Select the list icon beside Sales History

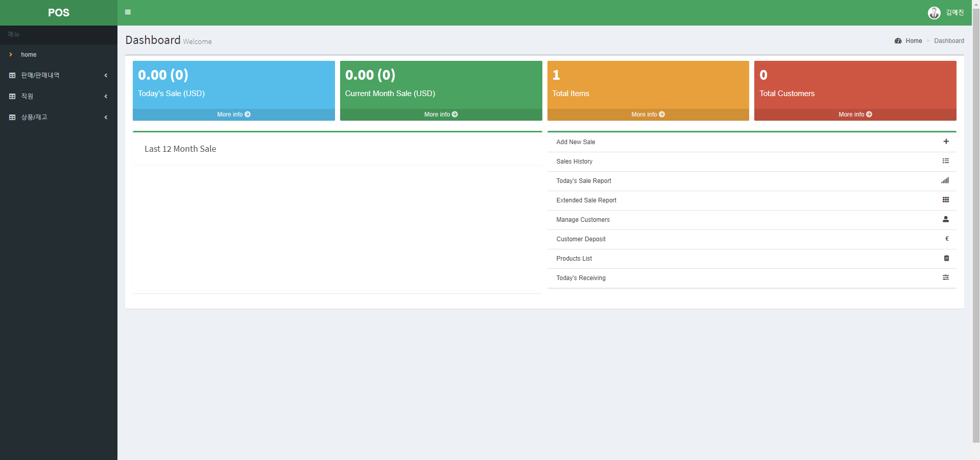click(946, 161)
